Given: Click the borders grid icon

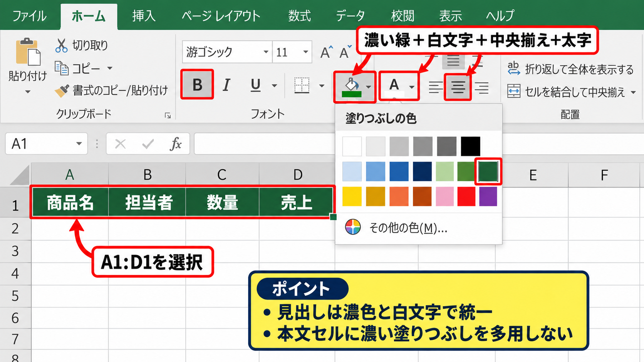Looking at the screenshot, I should click(x=302, y=85).
